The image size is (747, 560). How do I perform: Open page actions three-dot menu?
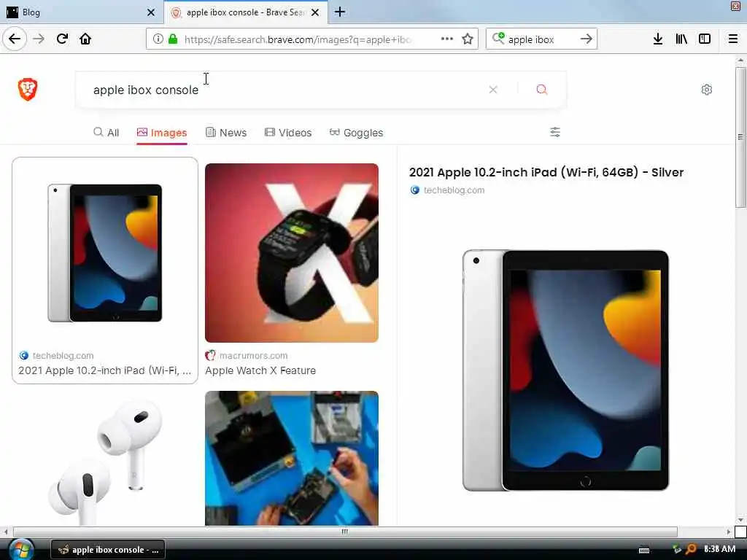pos(447,39)
